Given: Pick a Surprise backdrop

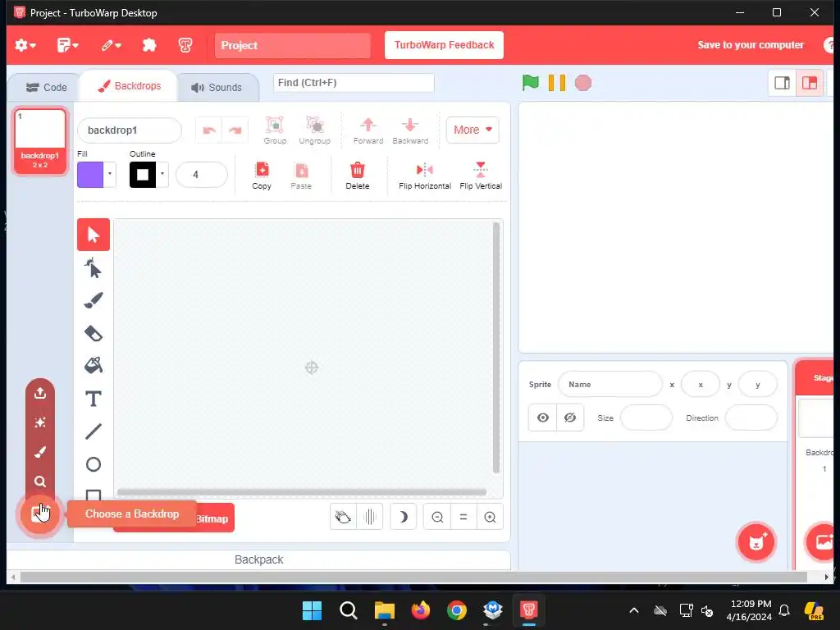Looking at the screenshot, I should pyautogui.click(x=40, y=422).
